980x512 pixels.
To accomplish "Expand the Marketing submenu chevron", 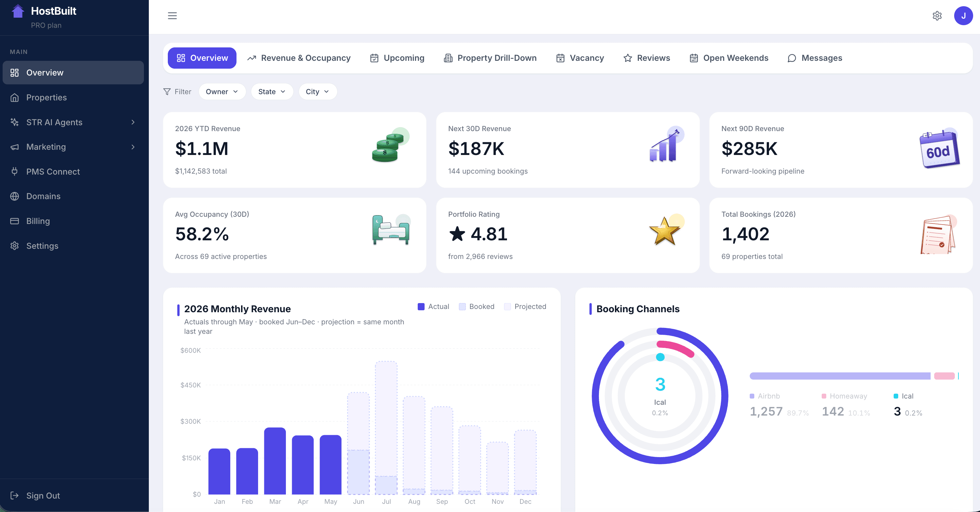I will [x=133, y=147].
